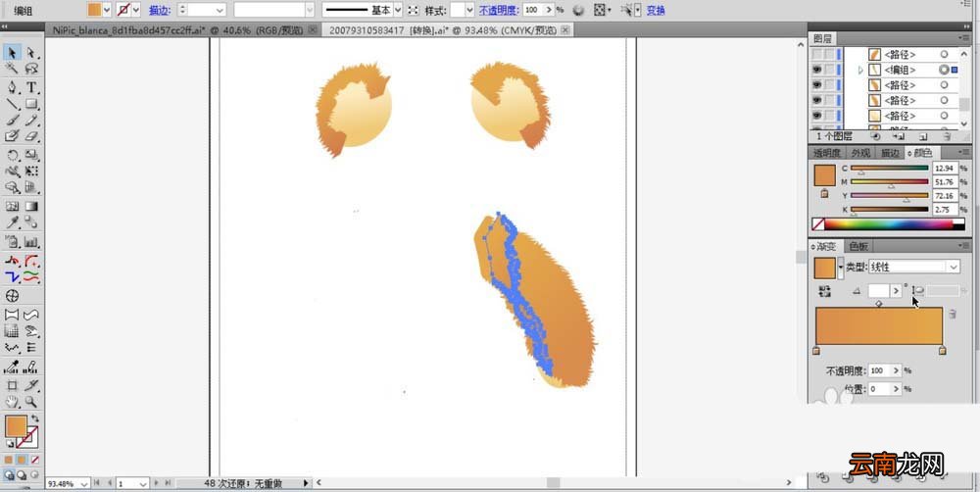Select the 图层 panel tab

[x=822, y=39]
